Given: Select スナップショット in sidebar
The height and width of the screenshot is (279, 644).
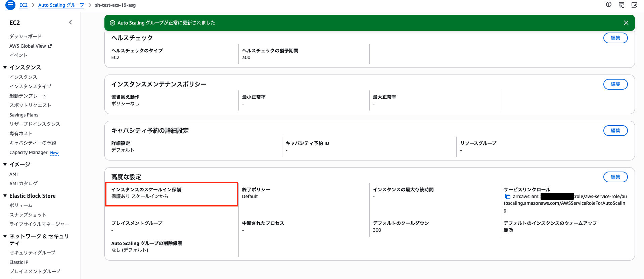Looking at the screenshot, I should point(28,215).
